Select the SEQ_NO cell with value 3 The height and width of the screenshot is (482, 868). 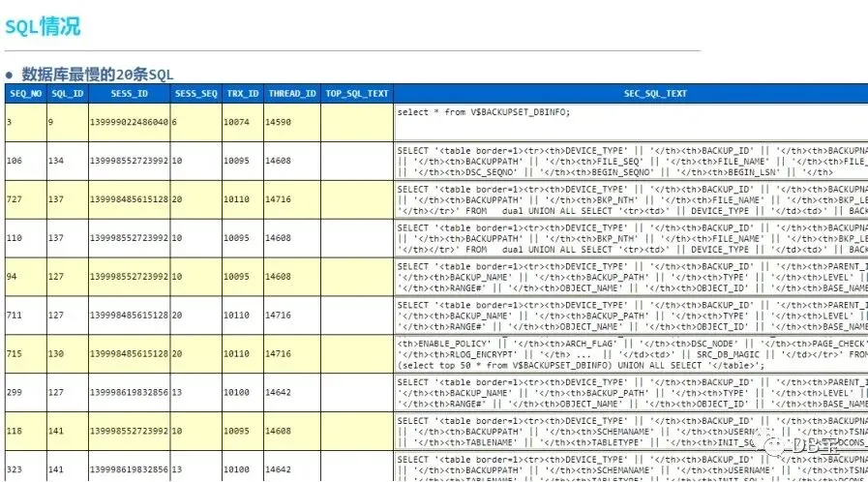pyautogui.click(x=26, y=122)
